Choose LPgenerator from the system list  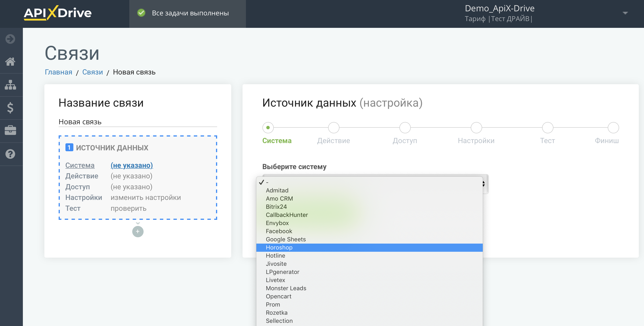(x=369, y=272)
